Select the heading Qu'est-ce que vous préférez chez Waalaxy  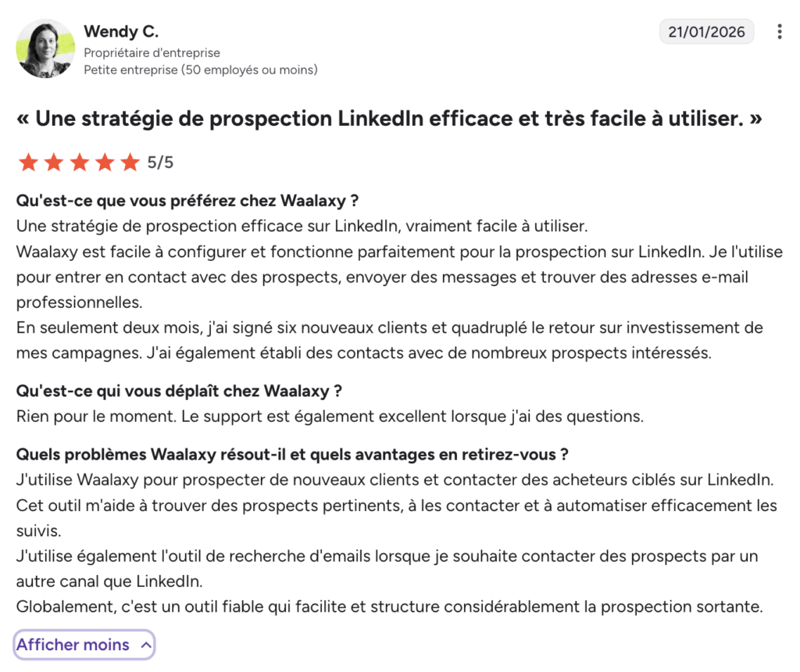coord(187,200)
